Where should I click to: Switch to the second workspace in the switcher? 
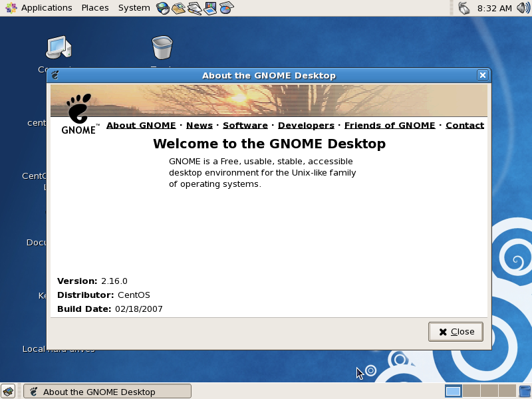pyautogui.click(x=472, y=391)
